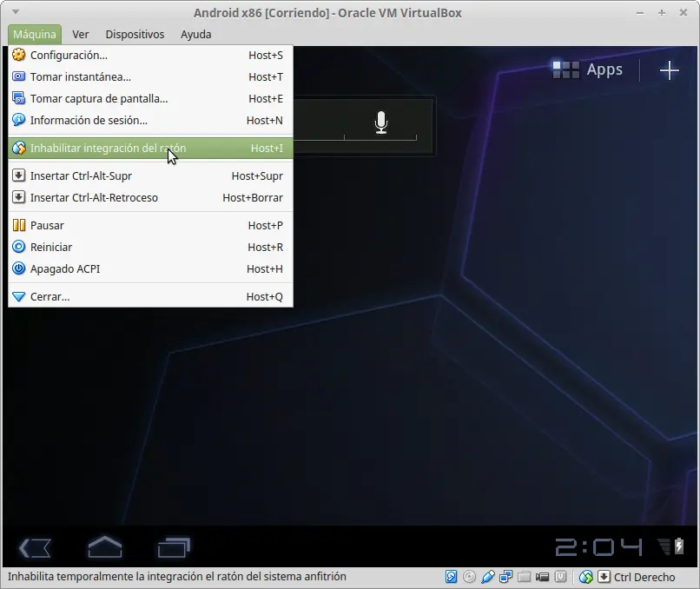Tap the plus add-widget button
700x589 pixels.
coord(669,70)
